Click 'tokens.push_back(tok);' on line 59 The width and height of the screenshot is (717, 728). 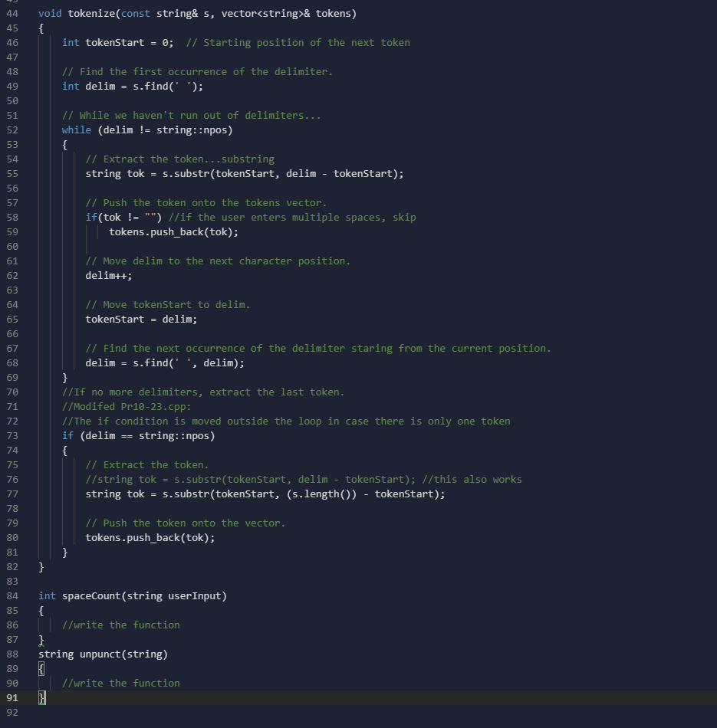(x=173, y=232)
